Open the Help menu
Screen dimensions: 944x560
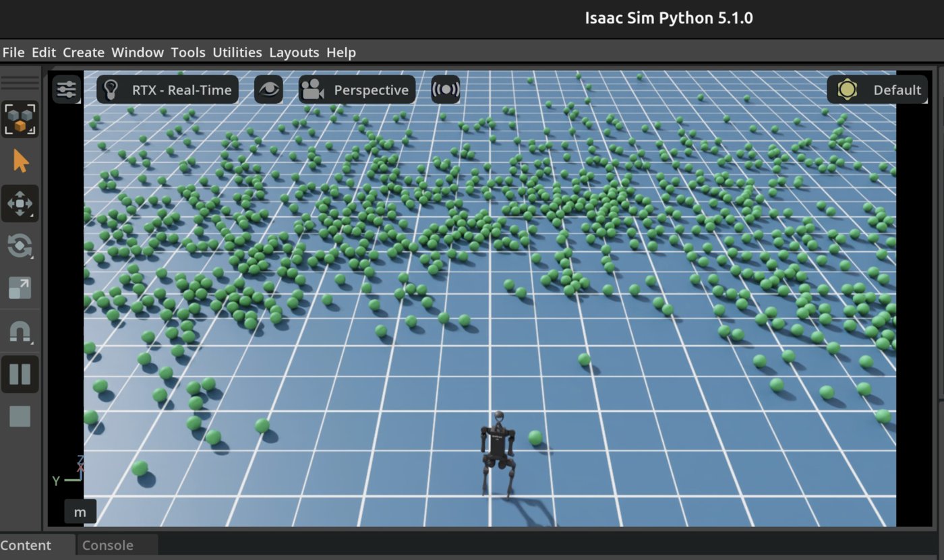pyautogui.click(x=341, y=53)
